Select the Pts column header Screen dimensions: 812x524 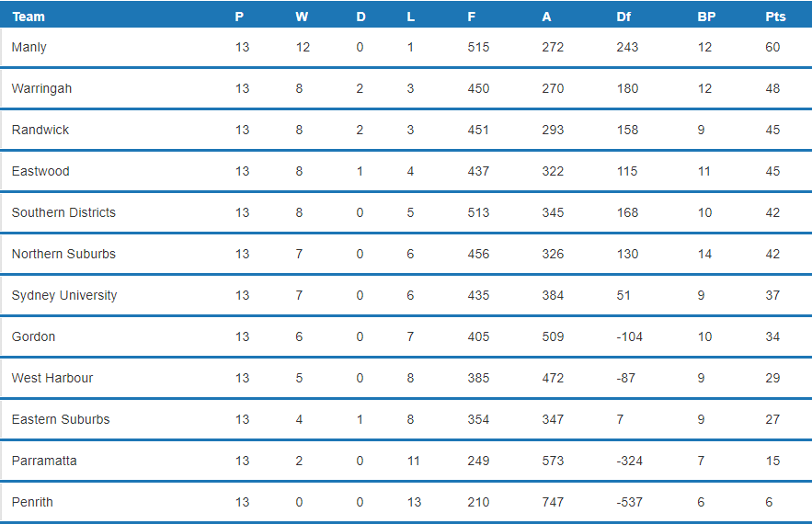point(775,17)
